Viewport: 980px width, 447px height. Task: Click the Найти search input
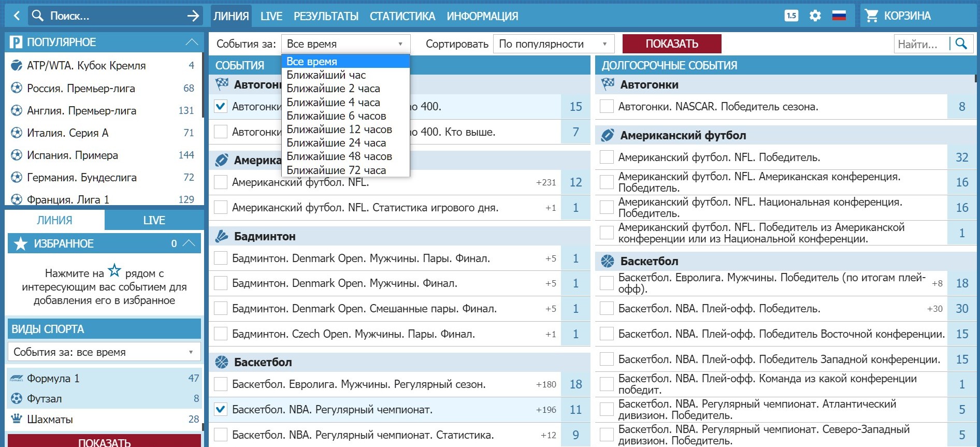pos(922,44)
